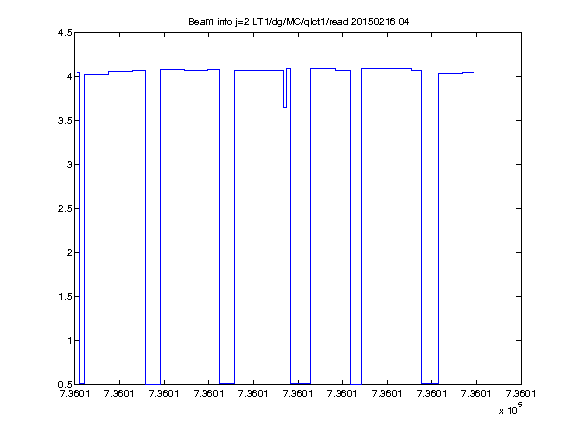Click the final blue segment's right end
576x432 pixels.
tap(473, 72)
